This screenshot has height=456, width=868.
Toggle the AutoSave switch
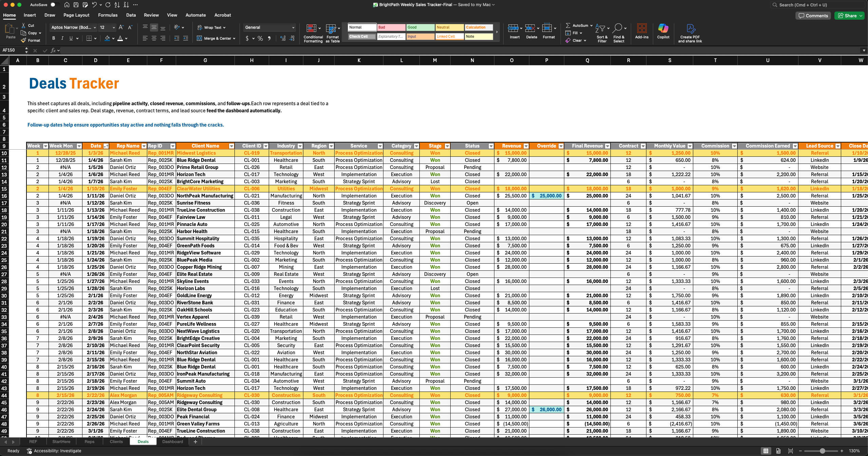54,5
